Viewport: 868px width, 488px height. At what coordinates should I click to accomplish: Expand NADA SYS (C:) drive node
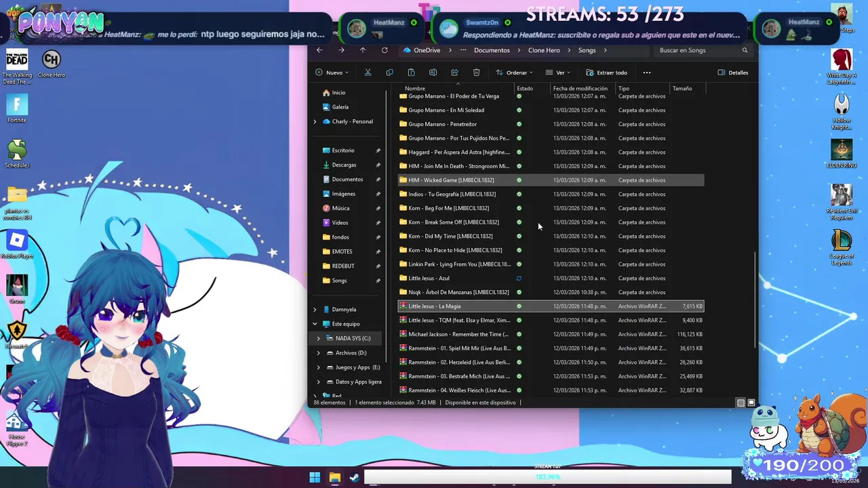(319, 338)
